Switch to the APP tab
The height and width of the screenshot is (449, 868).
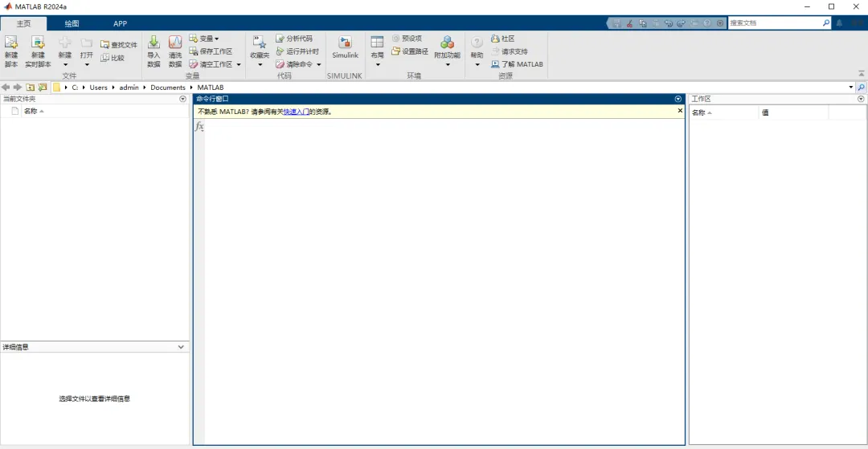(120, 23)
